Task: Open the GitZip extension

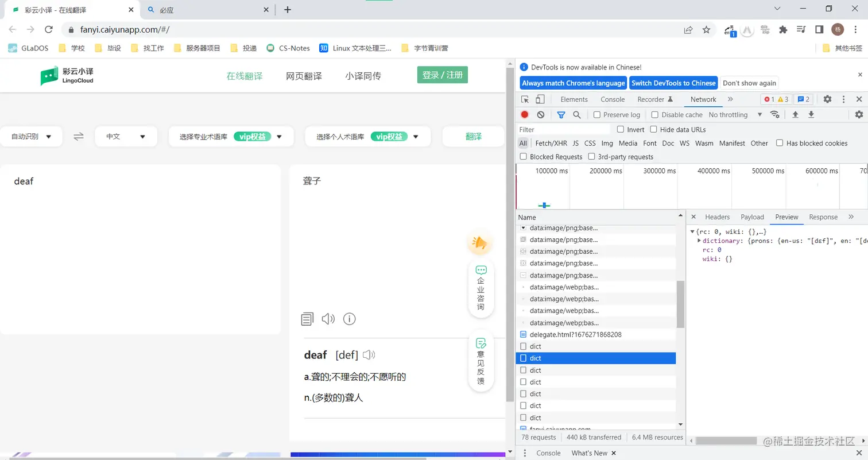Action: click(x=765, y=30)
